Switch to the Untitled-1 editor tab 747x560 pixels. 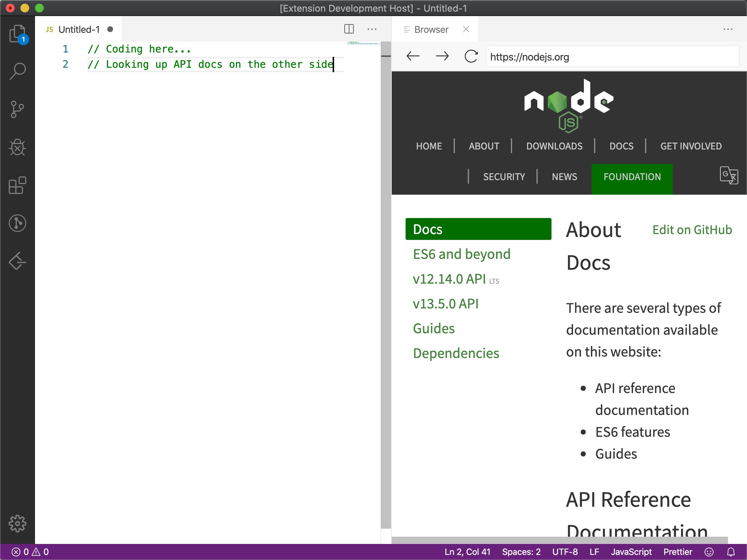pyautogui.click(x=79, y=30)
